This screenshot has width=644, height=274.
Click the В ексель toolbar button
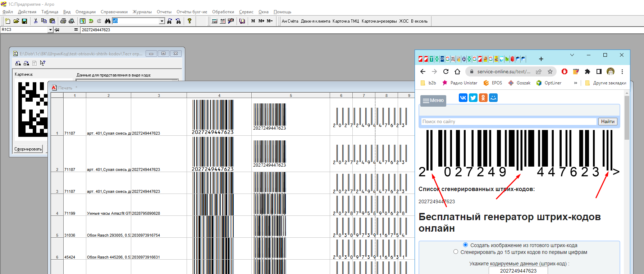coord(419,21)
